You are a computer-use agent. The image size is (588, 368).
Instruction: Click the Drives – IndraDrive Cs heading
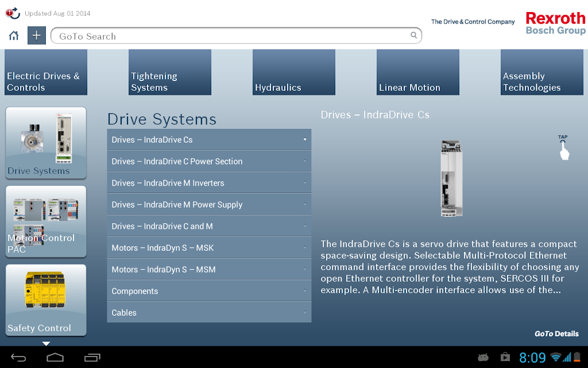(x=375, y=115)
